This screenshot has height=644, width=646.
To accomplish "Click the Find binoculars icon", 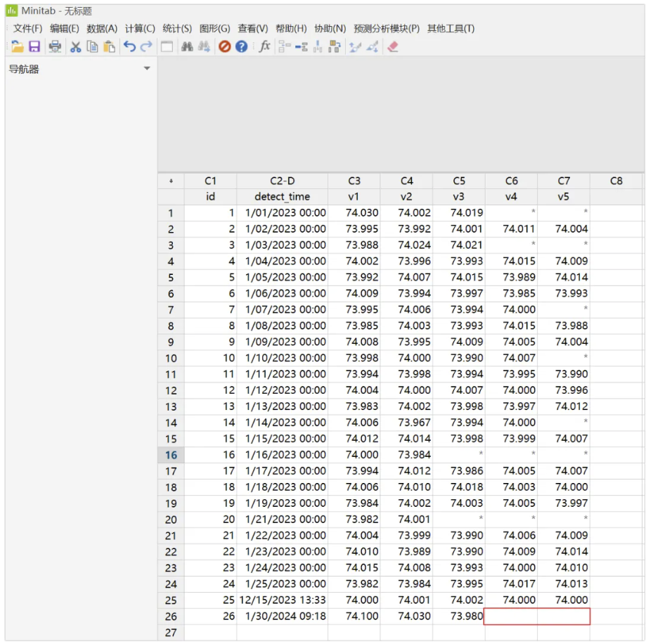I will (x=187, y=46).
